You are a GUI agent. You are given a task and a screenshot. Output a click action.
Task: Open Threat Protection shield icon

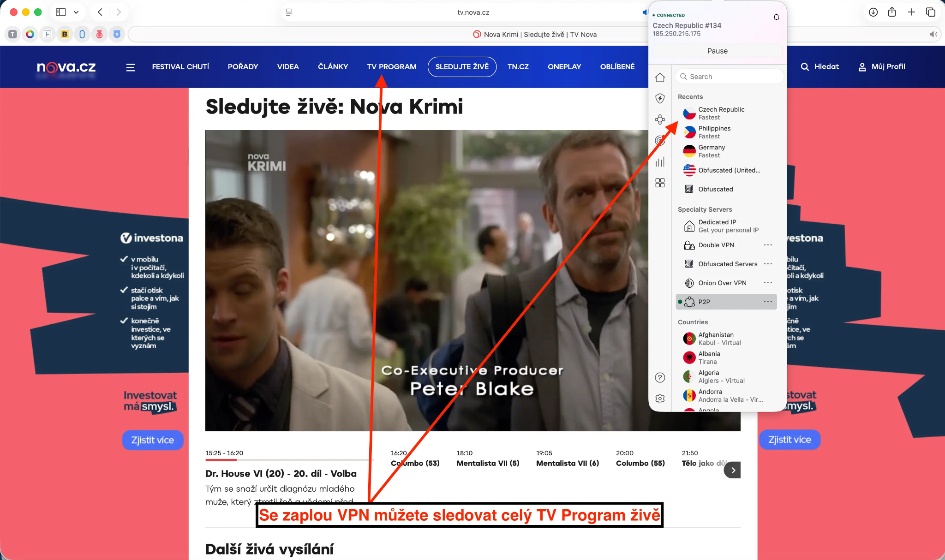[x=661, y=98]
